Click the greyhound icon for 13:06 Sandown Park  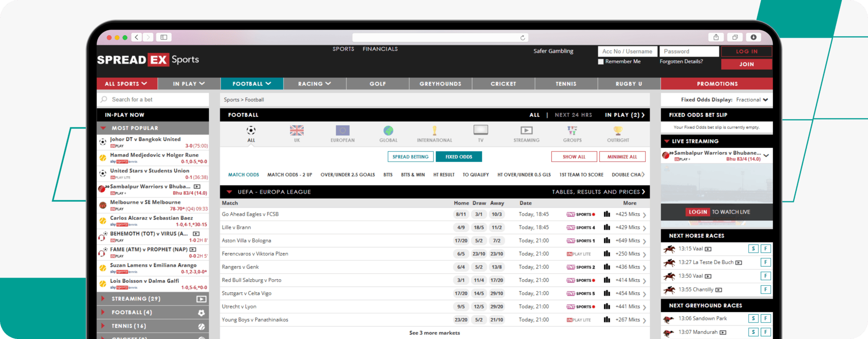[668, 319]
